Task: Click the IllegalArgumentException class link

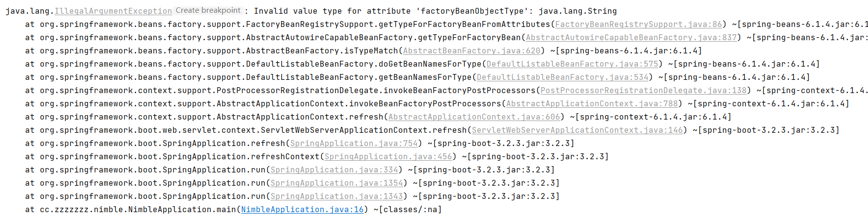Action: pyautogui.click(x=113, y=11)
